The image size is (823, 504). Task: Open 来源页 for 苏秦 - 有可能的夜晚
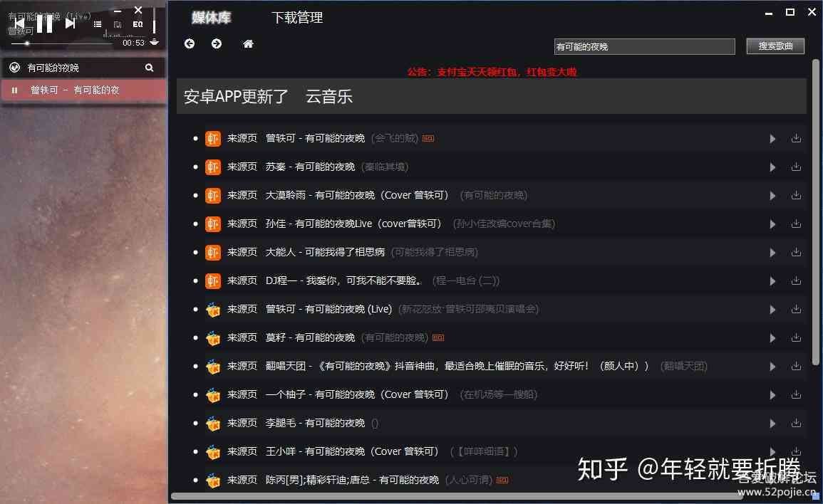point(242,167)
